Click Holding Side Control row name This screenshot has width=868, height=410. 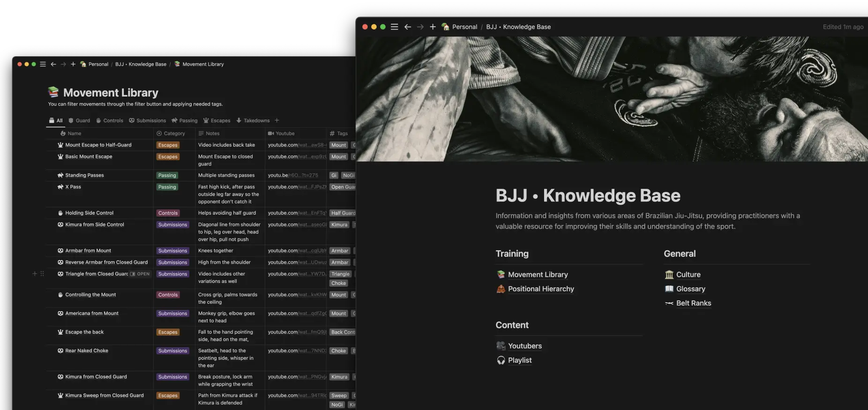89,213
